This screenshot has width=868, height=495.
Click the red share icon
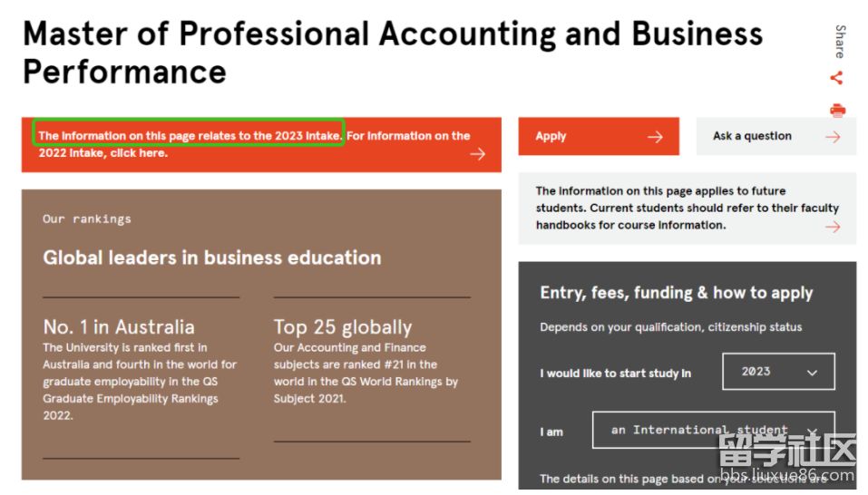[x=836, y=78]
